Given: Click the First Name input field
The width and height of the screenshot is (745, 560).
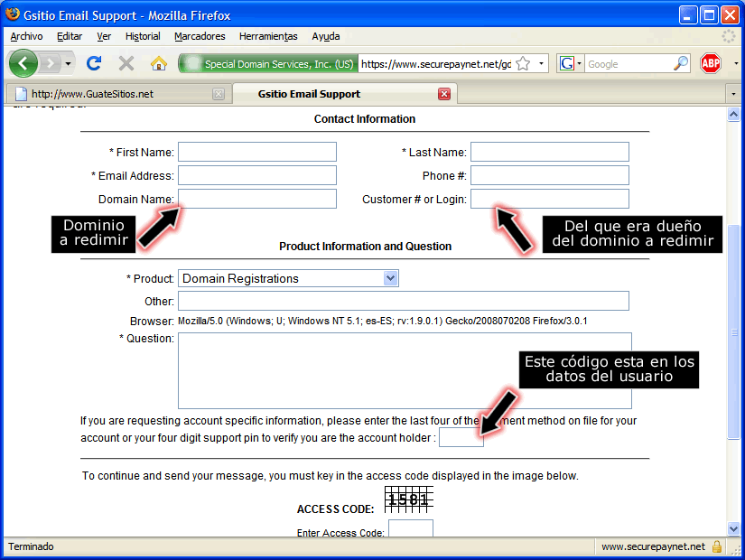Looking at the screenshot, I should [257, 152].
